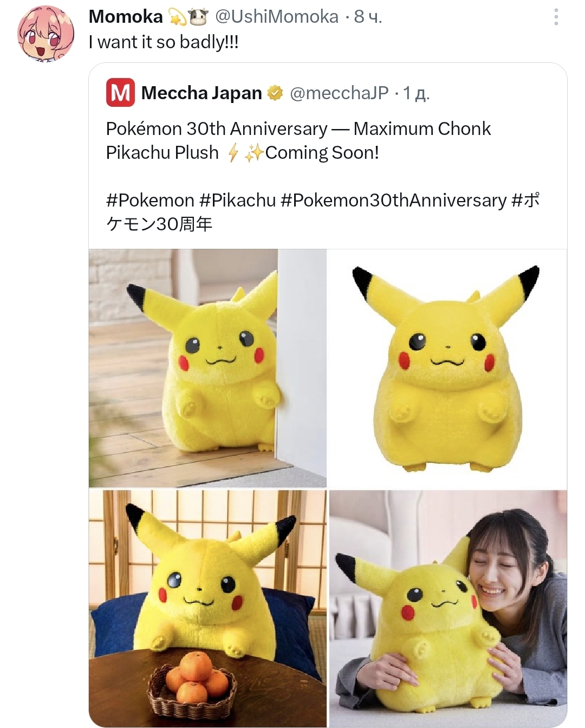The width and height of the screenshot is (585, 728).
Task: Click the gold verified badge by Meccha Japan
Action: pyautogui.click(x=275, y=93)
